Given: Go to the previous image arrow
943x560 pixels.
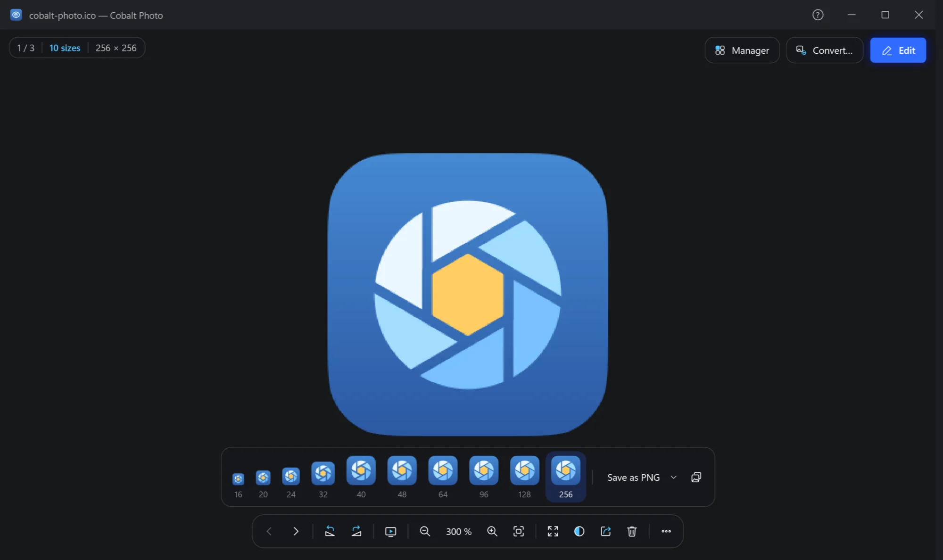Looking at the screenshot, I should [269, 531].
